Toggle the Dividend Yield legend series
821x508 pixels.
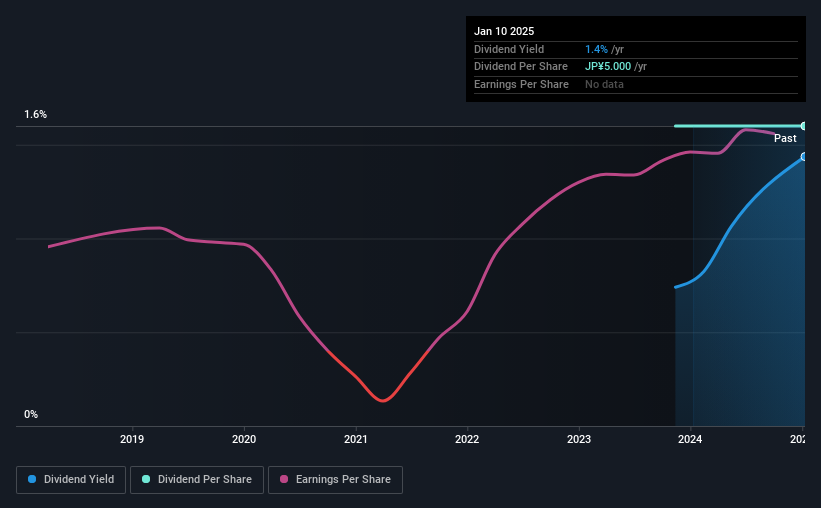pos(71,480)
